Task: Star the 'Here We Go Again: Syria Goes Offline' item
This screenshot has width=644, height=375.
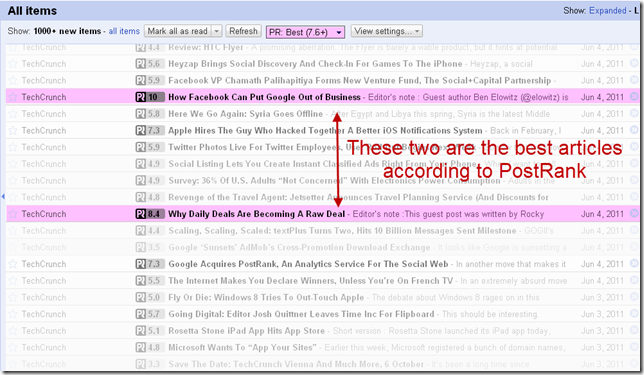Action: (13, 114)
